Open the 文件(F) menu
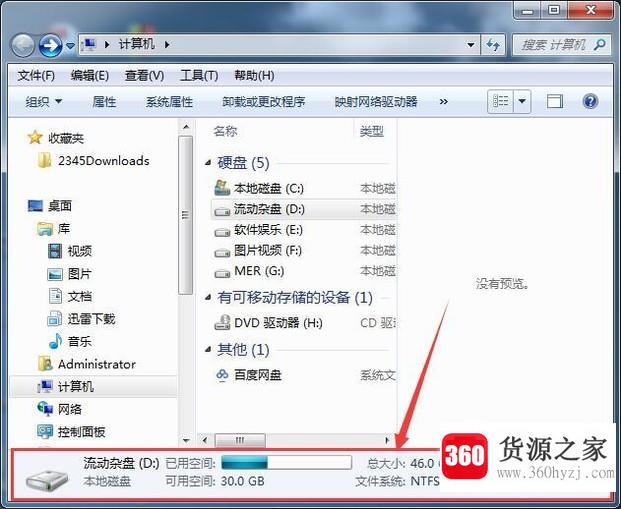 pyautogui.click(x=36, y=75)
